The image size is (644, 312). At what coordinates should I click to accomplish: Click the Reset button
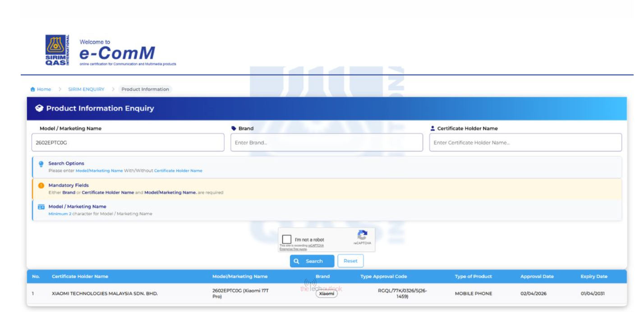tap(350, 261)
